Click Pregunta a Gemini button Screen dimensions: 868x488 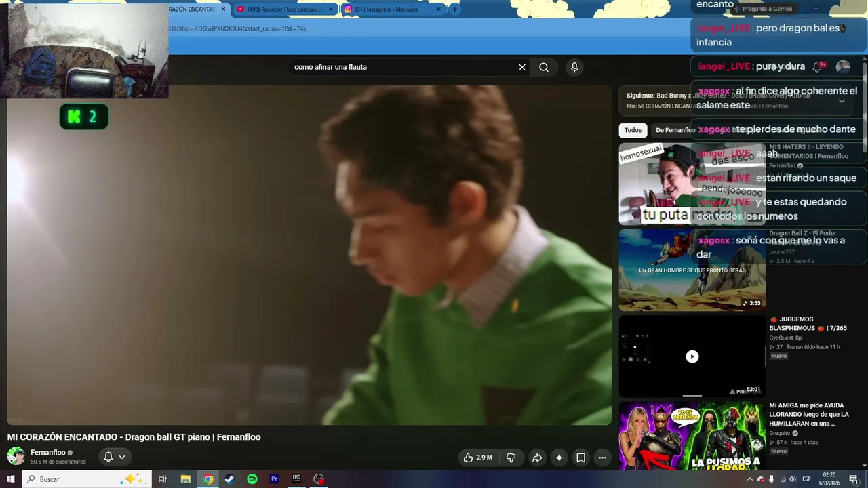pyautogui.click(x=763, y=9)
